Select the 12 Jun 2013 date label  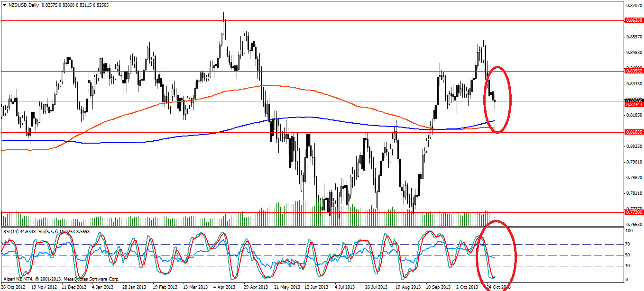317,287
